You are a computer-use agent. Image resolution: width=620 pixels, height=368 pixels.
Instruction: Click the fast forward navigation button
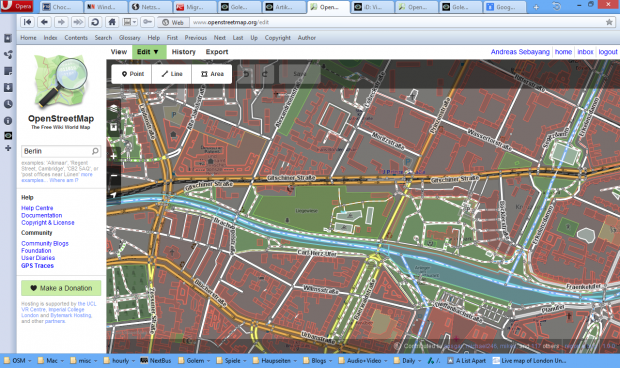(x=78, y=22)
